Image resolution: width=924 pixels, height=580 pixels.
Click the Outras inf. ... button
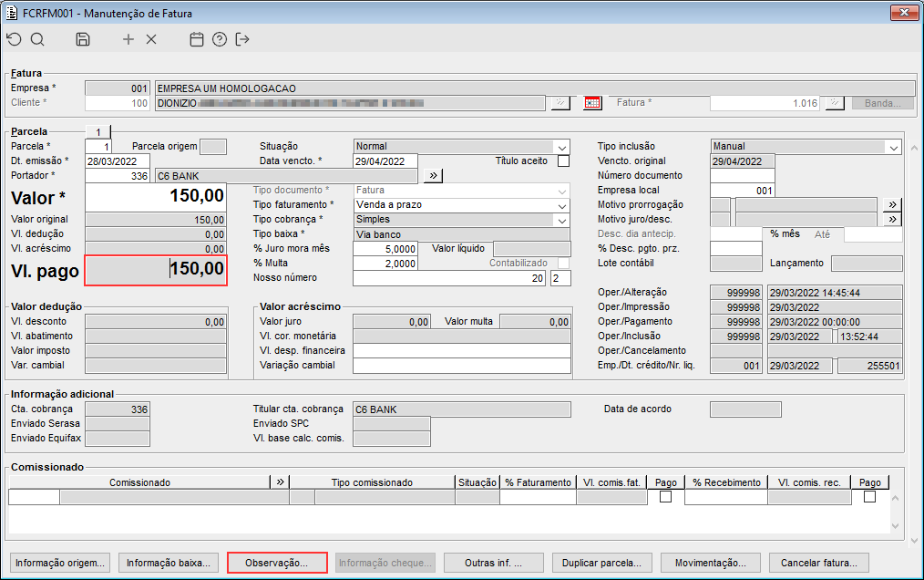click(x=494, y=563)
